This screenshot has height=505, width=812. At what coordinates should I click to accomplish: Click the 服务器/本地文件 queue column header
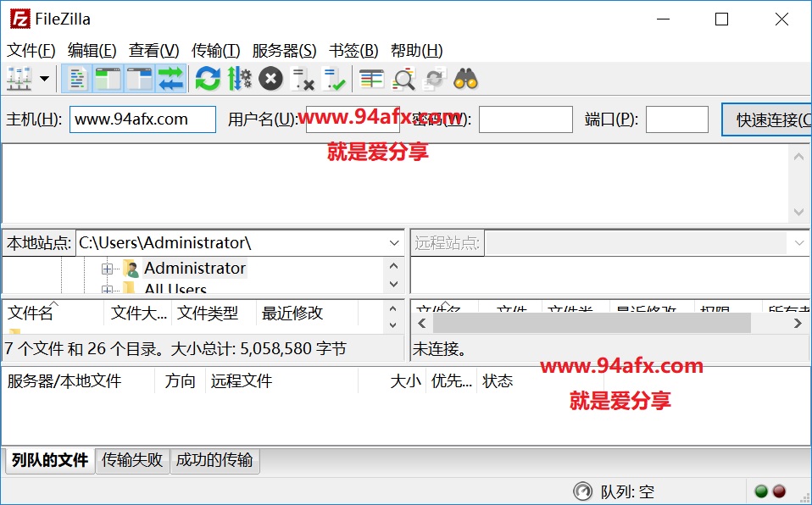pyautogui.click(x=79, y=382)
